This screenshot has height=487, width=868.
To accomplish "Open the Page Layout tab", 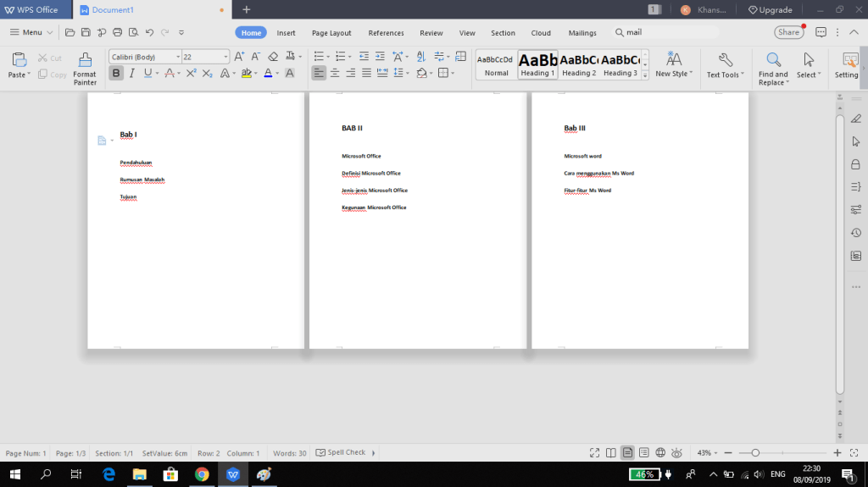I will [x=331, y=33].
